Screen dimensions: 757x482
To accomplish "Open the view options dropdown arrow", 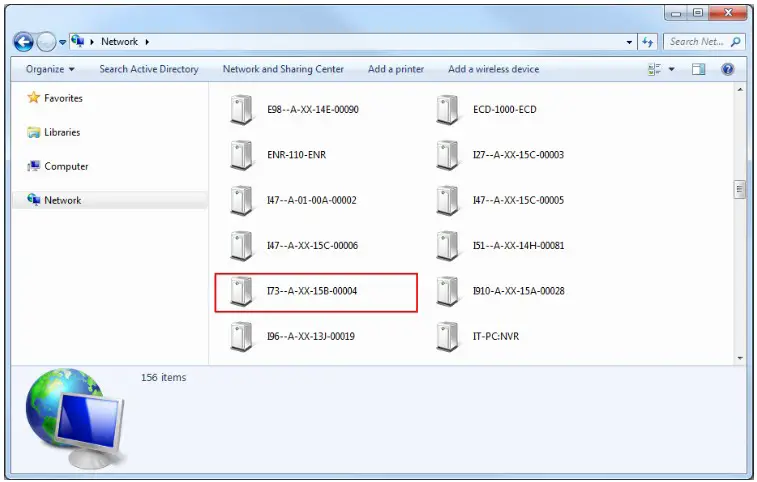I will coord(672,69).
